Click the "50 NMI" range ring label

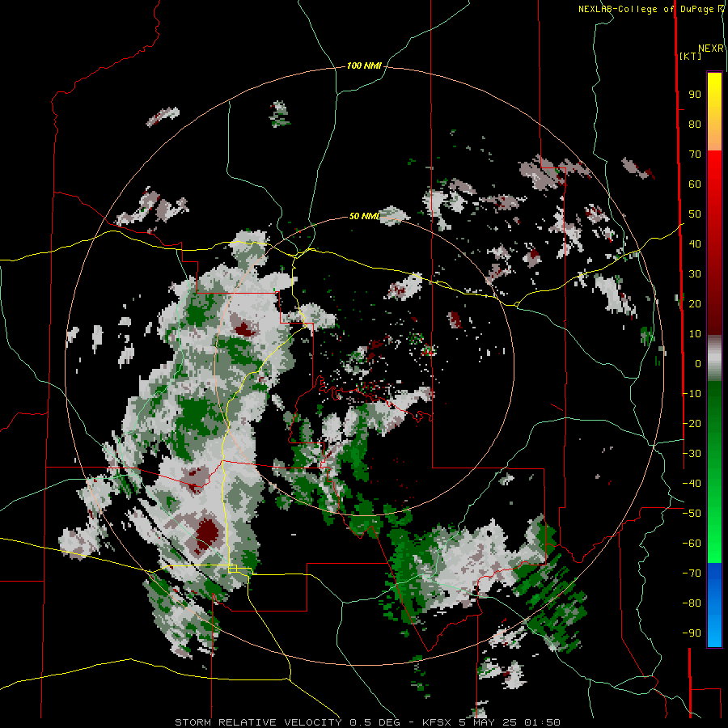(364, 216)
